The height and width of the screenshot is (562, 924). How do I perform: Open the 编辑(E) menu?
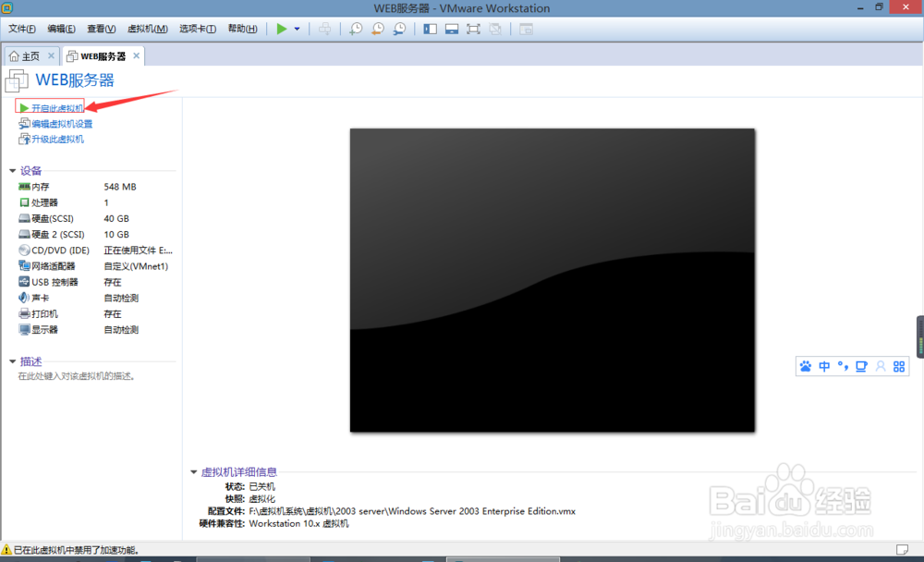tap(61, 29)
